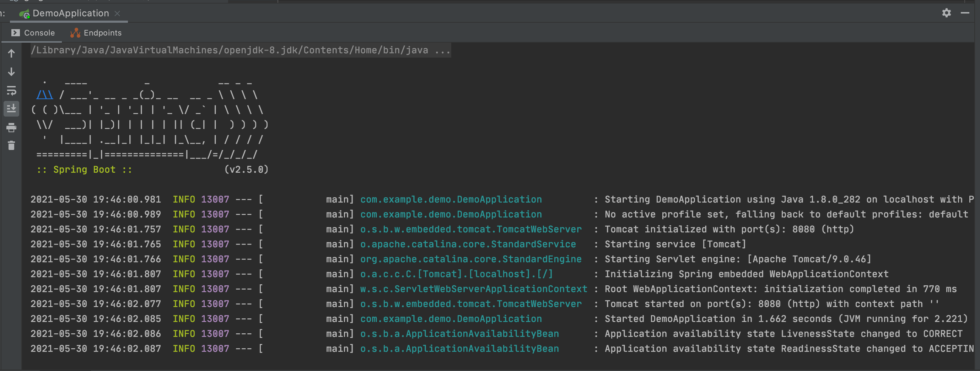Close the DemoApplication run tab

click(118, 13)
